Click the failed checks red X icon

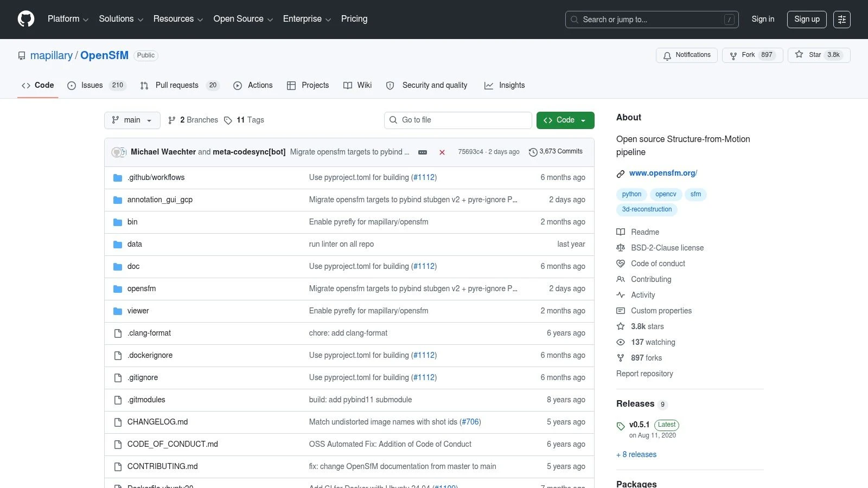point(442,152)
